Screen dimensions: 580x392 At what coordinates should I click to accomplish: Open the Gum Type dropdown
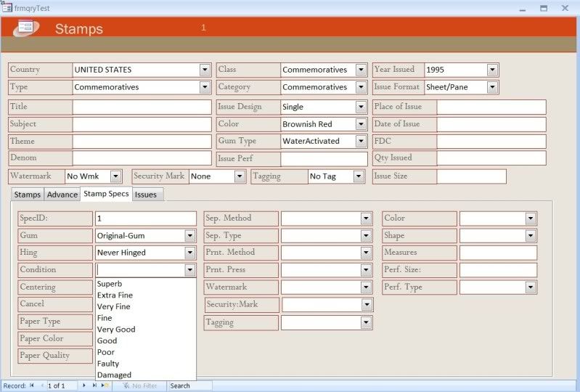[x=361, y=141]
